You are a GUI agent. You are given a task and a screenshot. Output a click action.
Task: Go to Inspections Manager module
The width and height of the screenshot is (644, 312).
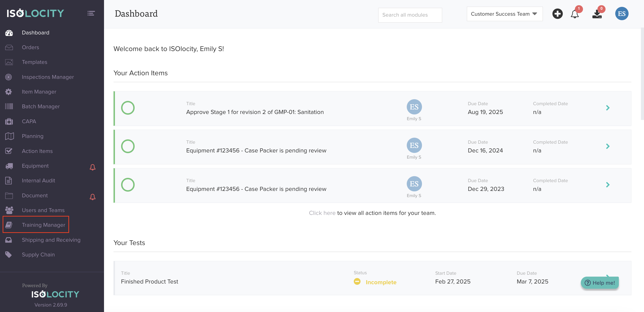click(47, 77)
